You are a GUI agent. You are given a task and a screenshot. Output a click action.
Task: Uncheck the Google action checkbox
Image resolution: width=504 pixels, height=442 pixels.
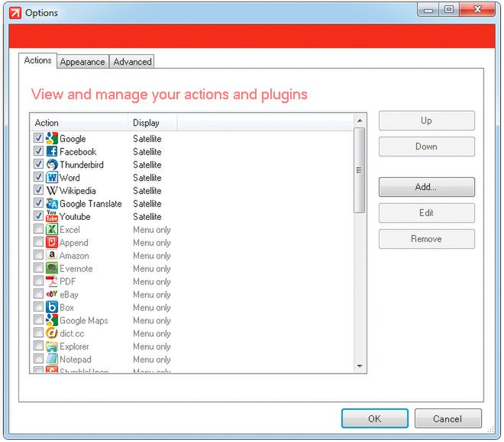pyautogui.click(x=38, y=138)
